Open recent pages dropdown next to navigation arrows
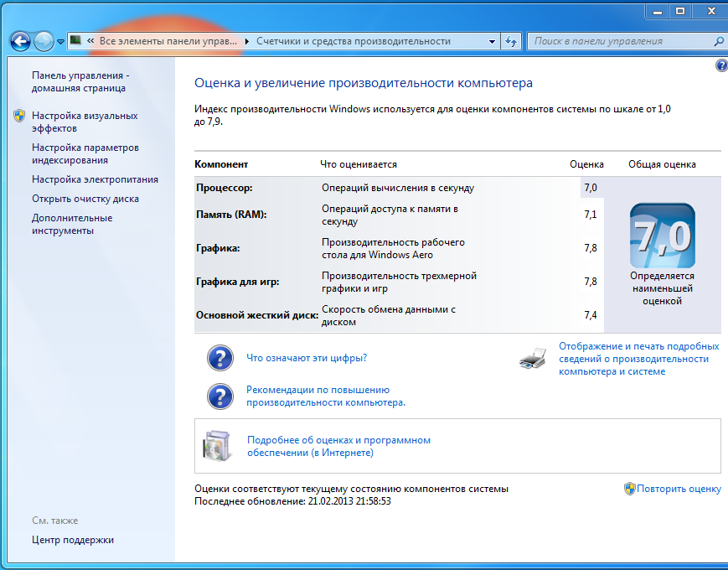Viewport: 728px width, 570px height. [60, 42]
